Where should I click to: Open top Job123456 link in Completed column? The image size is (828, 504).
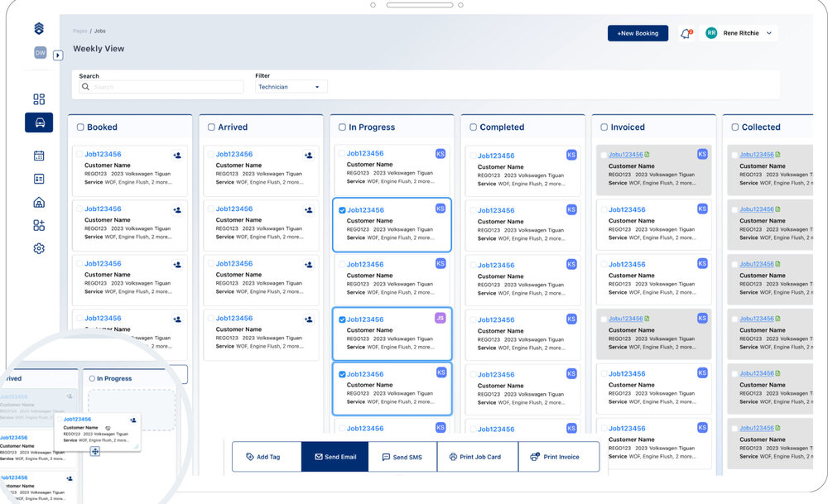tap(496, 156)
